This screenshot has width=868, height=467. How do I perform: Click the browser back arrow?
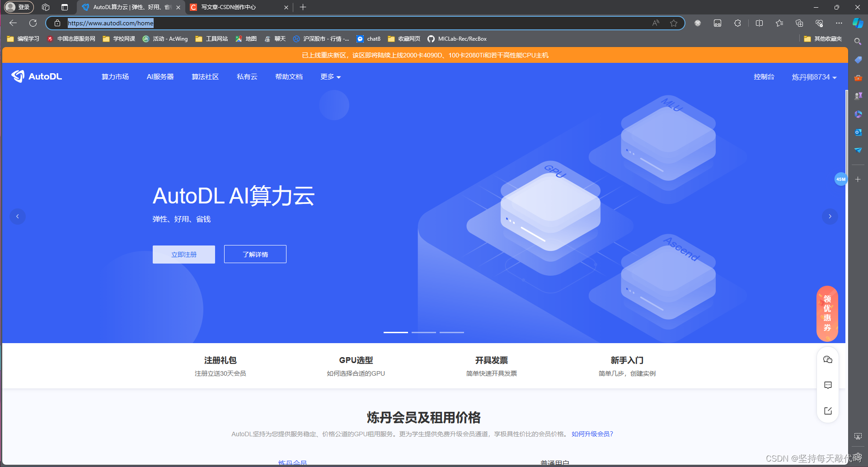click(13, 23)
